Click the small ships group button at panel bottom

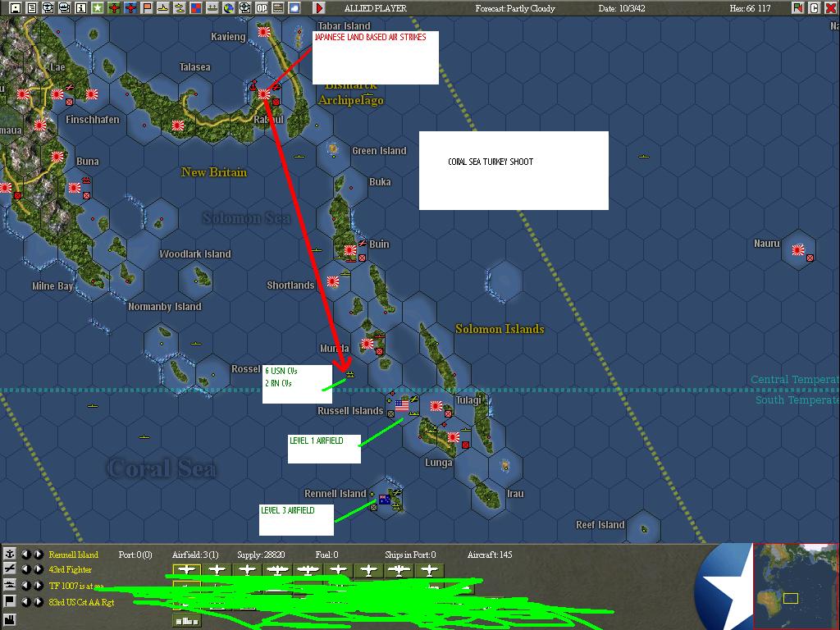click(x=187, y=620)
